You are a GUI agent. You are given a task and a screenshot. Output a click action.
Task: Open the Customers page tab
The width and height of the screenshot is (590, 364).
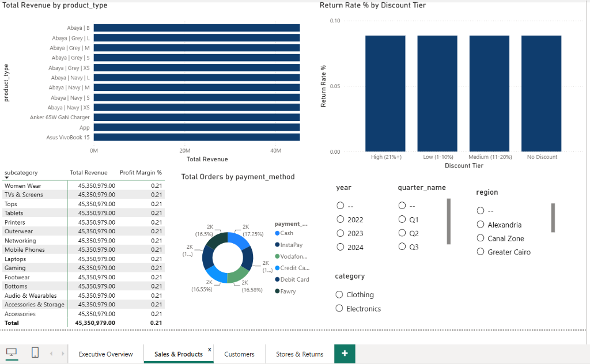coord(239,354)
